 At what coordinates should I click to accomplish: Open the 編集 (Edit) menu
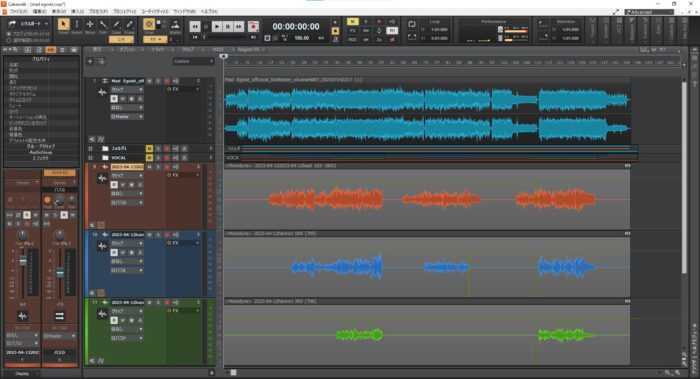point(39,11)
